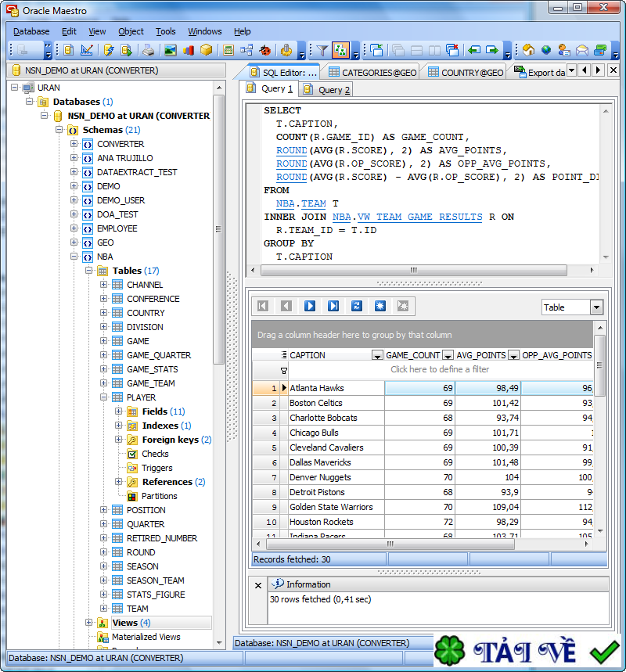Expand the CONVERTER schema node
626x672 pixels.
(74, 144)
